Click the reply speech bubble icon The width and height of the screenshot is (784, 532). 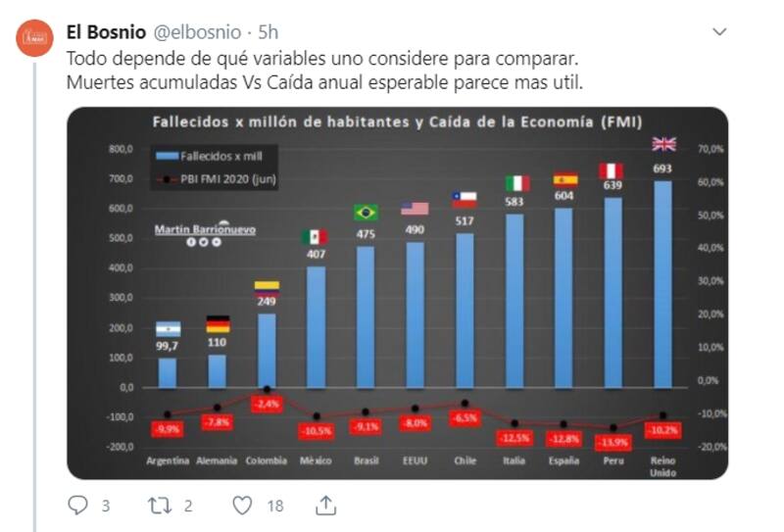click(76, 505)
